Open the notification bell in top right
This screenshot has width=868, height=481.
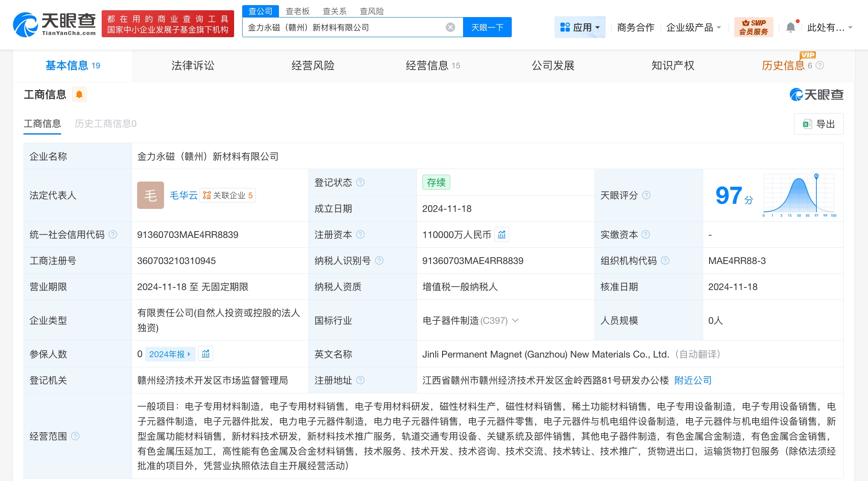point(791,26)
